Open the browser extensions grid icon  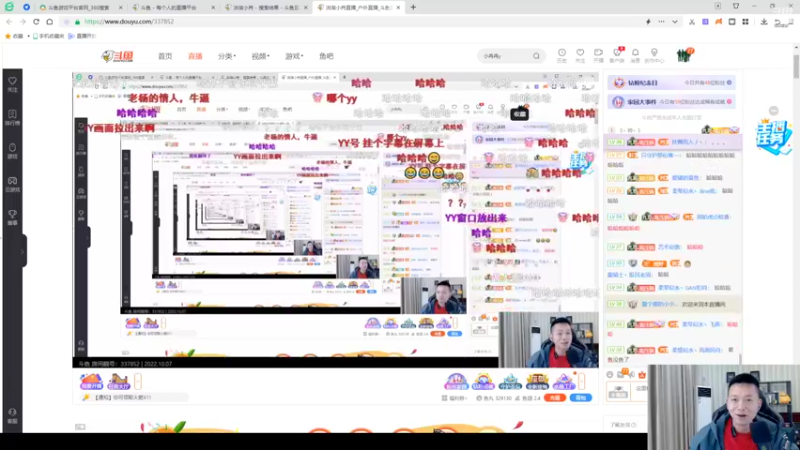coord(745,22)
